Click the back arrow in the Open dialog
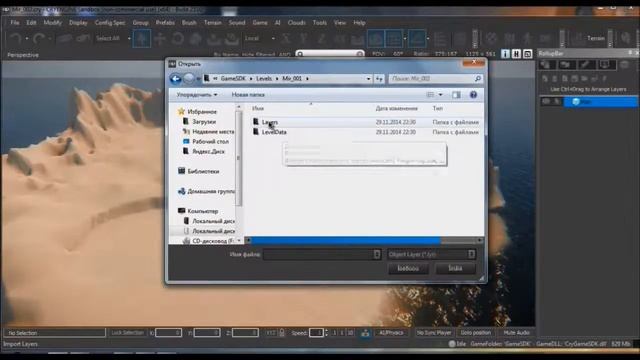640x360 pixels. [x=176, y=78]
